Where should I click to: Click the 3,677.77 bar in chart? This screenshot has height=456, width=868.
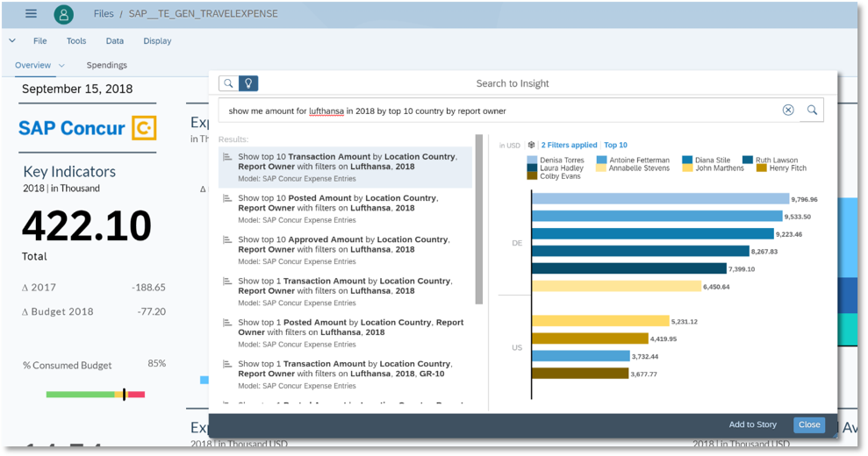point(580,374)
